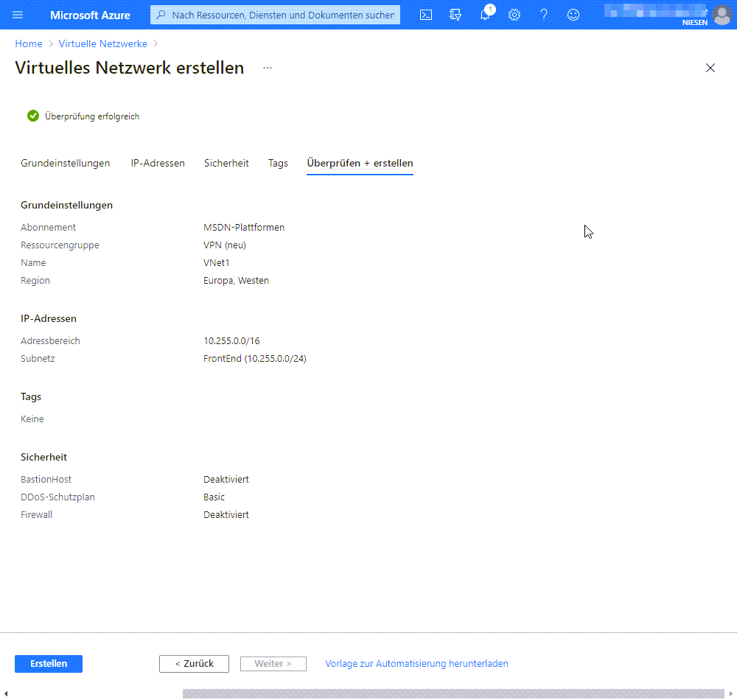The image size is (737, 700).
Task: Click the Adressbereich label
Action: point(50,340)
